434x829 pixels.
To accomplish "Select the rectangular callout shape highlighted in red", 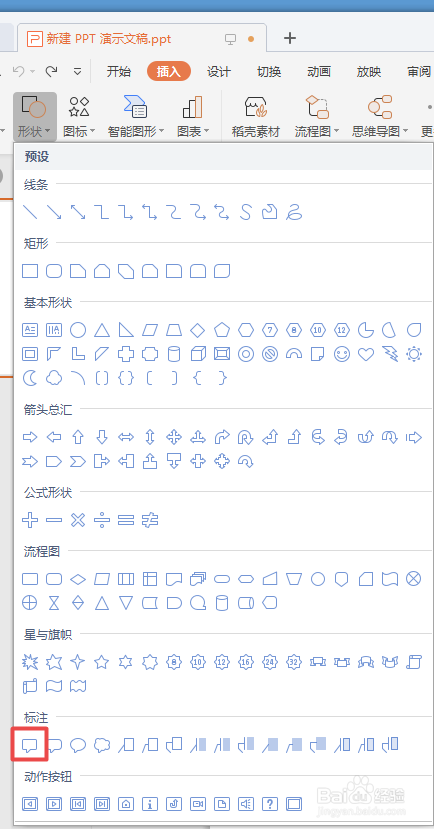I will point(30,745).
